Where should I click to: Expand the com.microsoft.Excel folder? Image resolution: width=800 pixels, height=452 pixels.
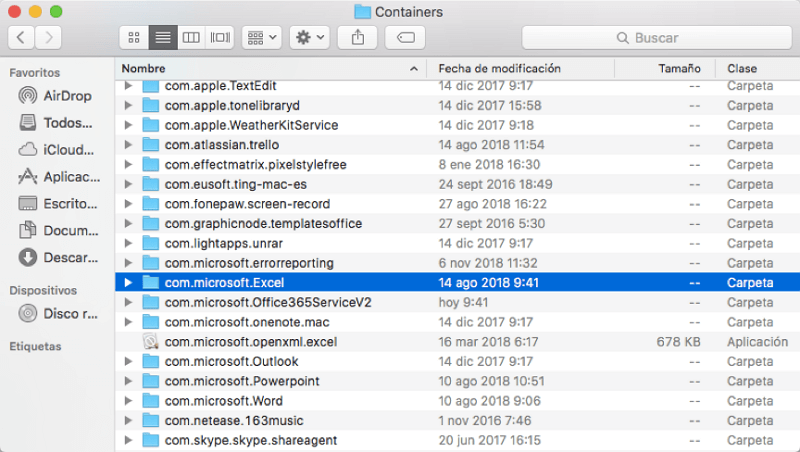pos(129,283)
